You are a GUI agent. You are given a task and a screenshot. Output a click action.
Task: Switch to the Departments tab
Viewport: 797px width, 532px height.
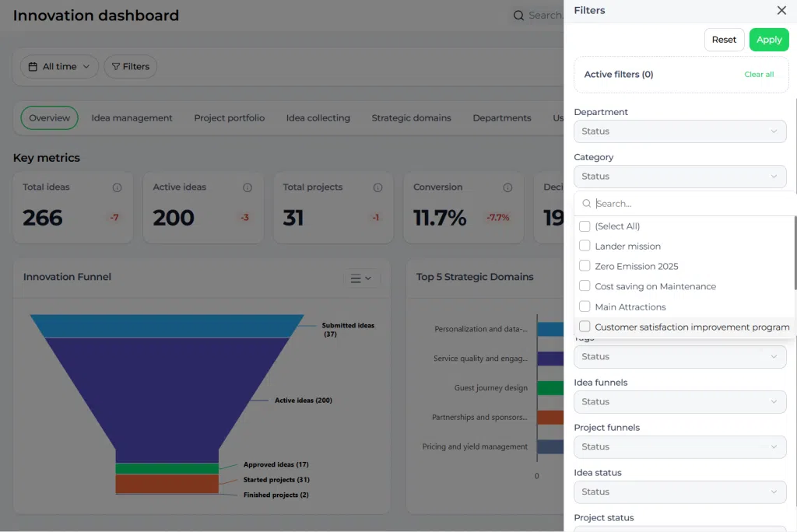(x=502, y=118)
